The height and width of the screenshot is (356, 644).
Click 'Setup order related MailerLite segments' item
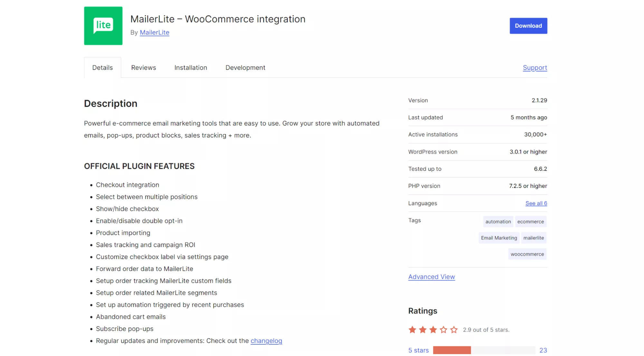(156, 293)
